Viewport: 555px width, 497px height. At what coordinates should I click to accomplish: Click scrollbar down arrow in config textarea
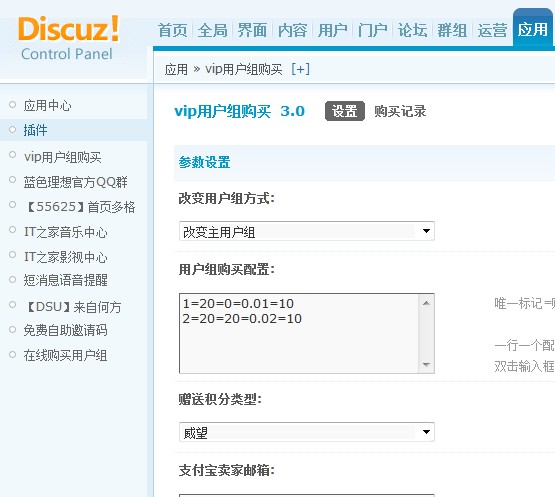[x=426, y=365]
